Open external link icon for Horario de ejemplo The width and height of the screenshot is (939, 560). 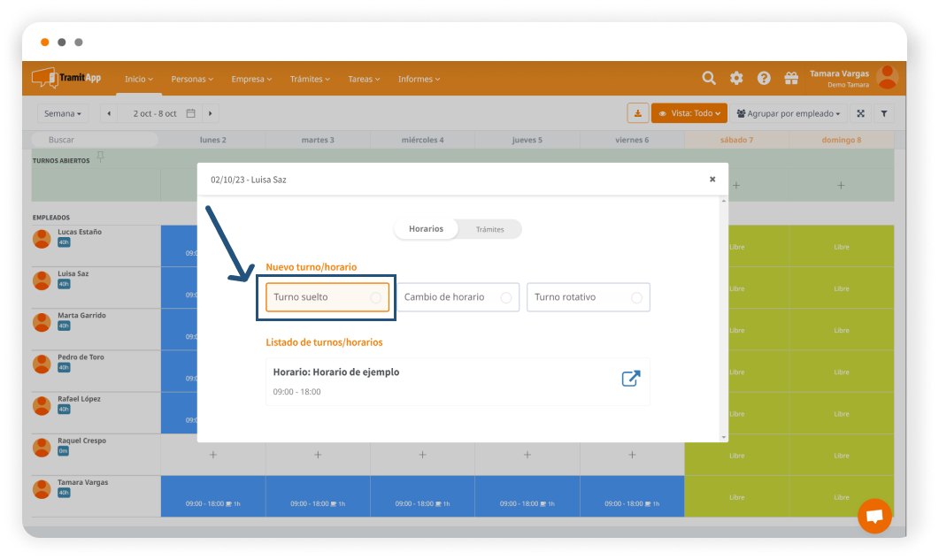click(x=630, y=379)
